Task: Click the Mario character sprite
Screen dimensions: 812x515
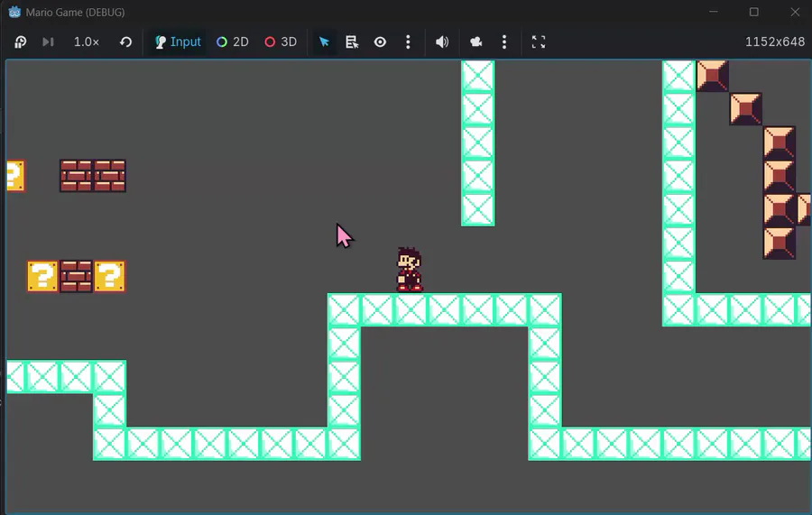Action: 410,269
